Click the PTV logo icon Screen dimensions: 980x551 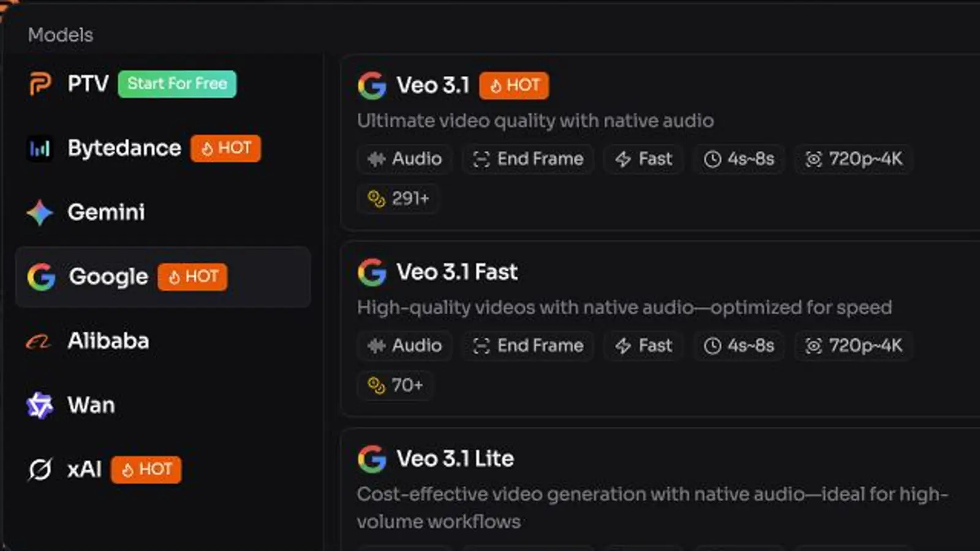(40, 84)
